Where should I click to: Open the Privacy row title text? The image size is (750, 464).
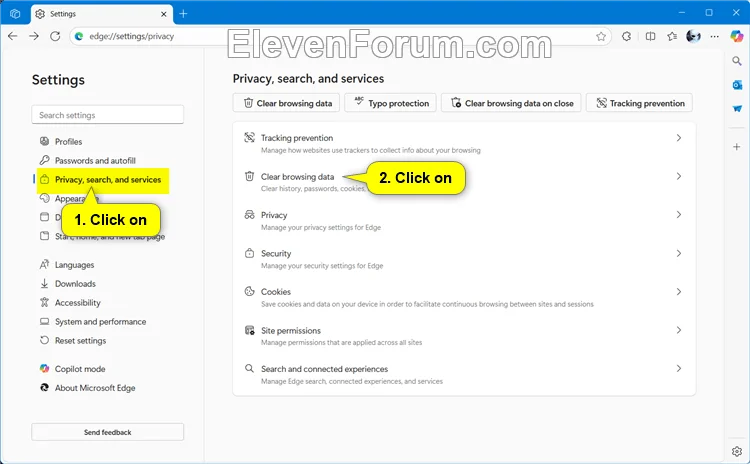pyautogui.click(x=274, y=215)
